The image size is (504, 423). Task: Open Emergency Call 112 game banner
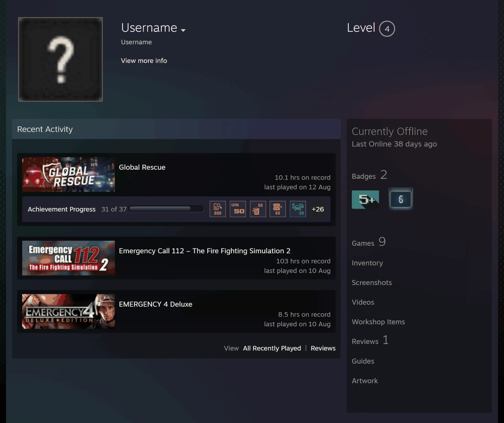coord(69,258)
